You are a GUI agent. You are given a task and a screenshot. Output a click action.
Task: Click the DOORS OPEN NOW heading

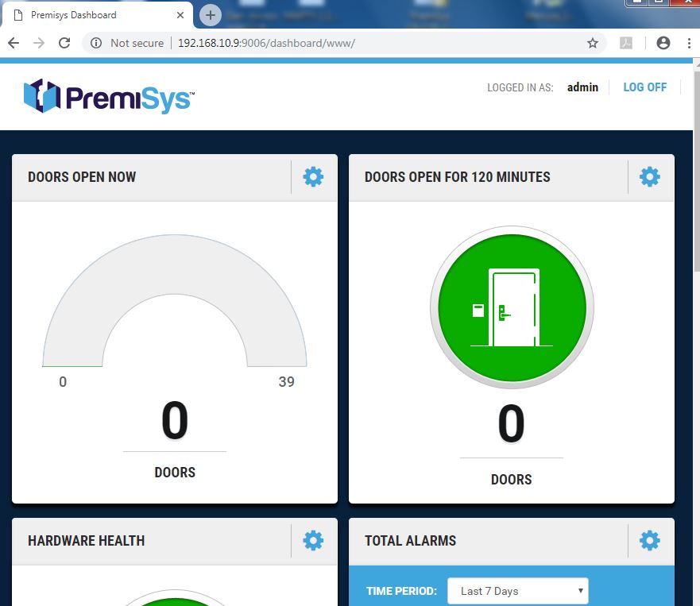pos(82,176)
